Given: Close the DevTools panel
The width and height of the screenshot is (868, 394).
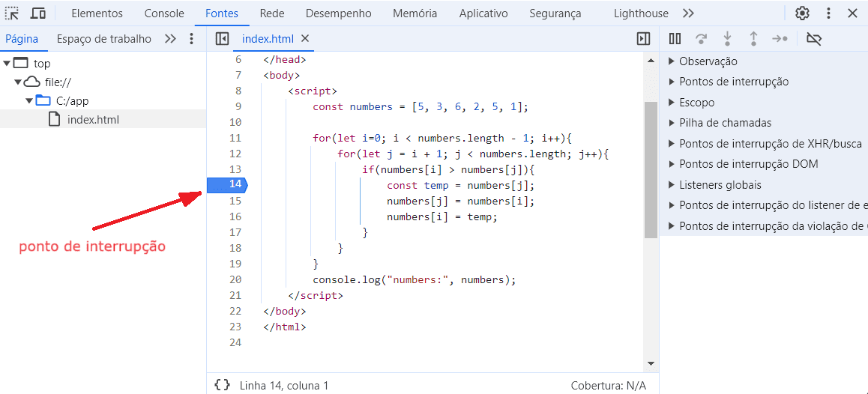Looking at the screenshot, I should [852, 13].
